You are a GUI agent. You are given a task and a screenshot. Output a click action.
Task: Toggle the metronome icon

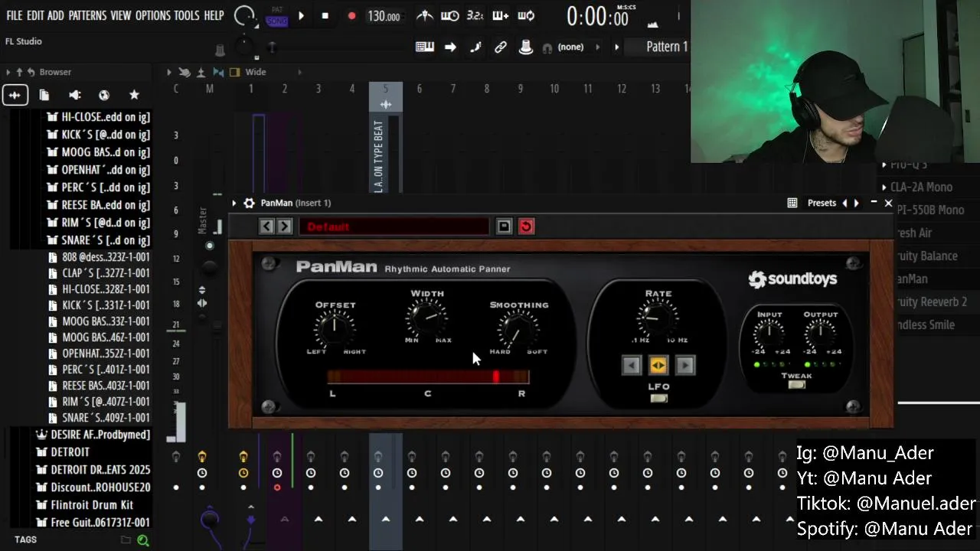[x=425, y=15]
